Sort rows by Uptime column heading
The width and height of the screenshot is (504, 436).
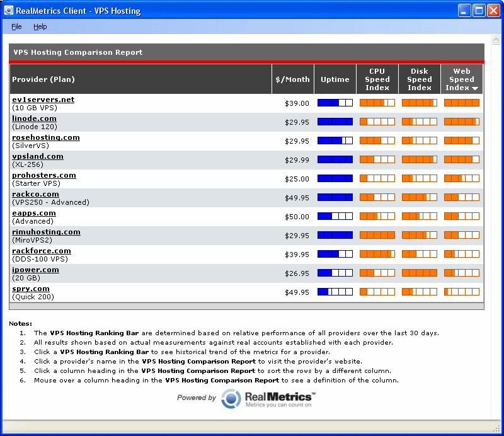pos(335,79)
